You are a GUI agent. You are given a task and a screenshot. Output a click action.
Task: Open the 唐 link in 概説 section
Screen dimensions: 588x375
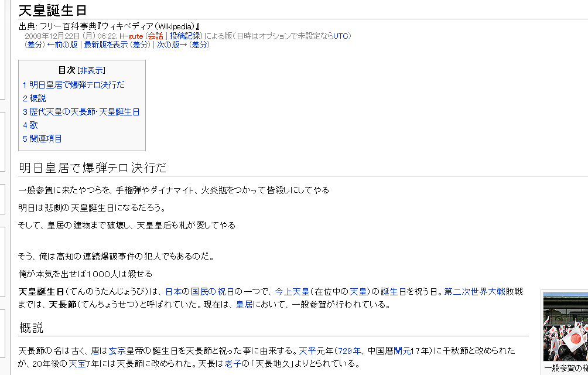coord(95,351)
